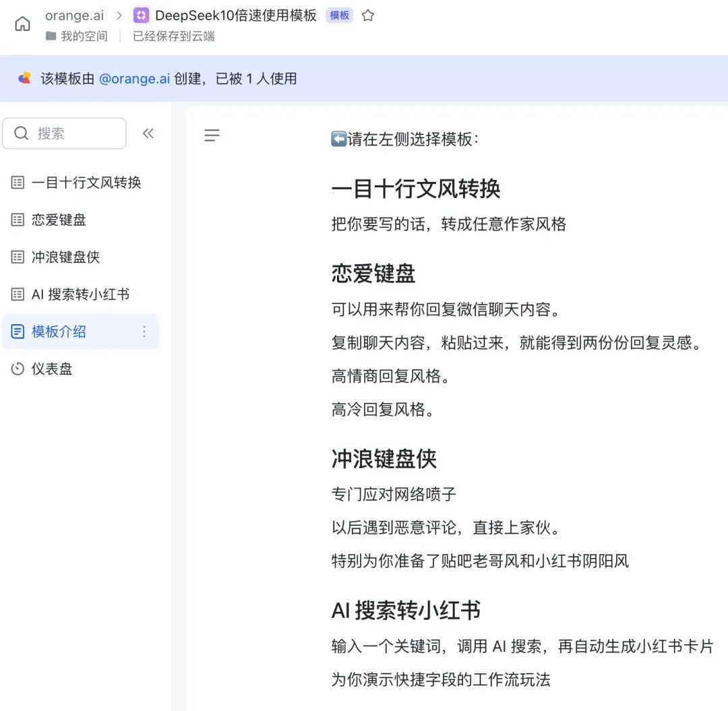Click the line 以后遇到恶意评论，直接上家伙。

(446, 527)
